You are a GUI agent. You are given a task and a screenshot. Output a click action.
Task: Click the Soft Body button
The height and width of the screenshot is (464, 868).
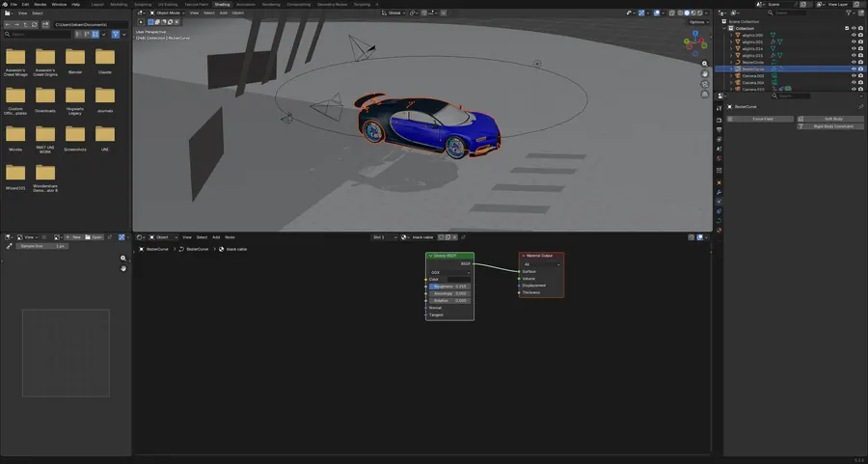coord(830,119)
